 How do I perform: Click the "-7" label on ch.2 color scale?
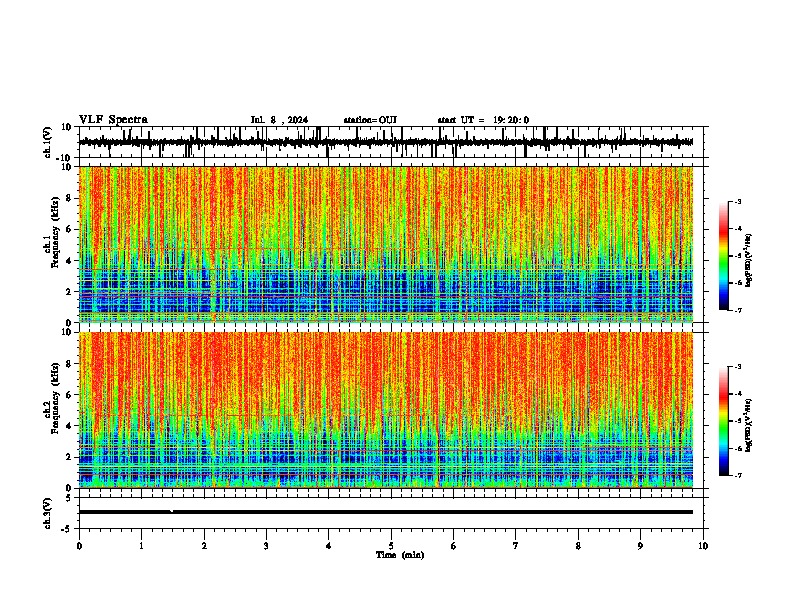(737, 475)
